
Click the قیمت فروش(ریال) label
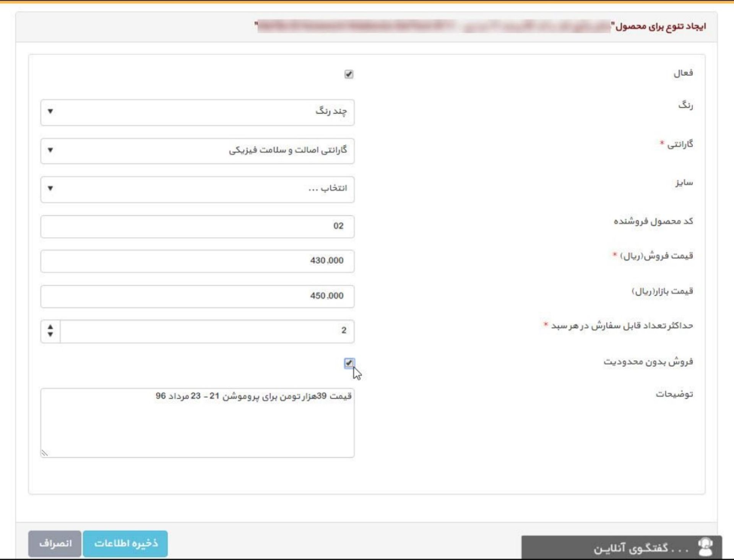pos(656,256)
